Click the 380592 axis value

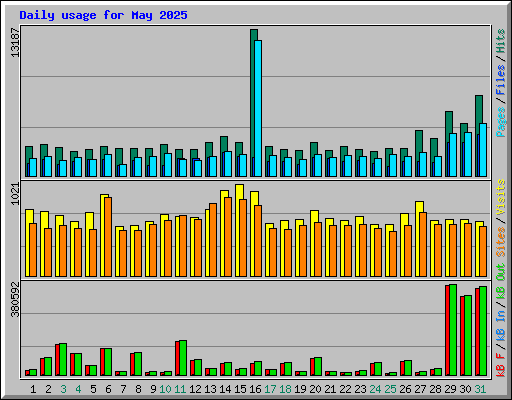pyautogui.click(x=15, y=299)
